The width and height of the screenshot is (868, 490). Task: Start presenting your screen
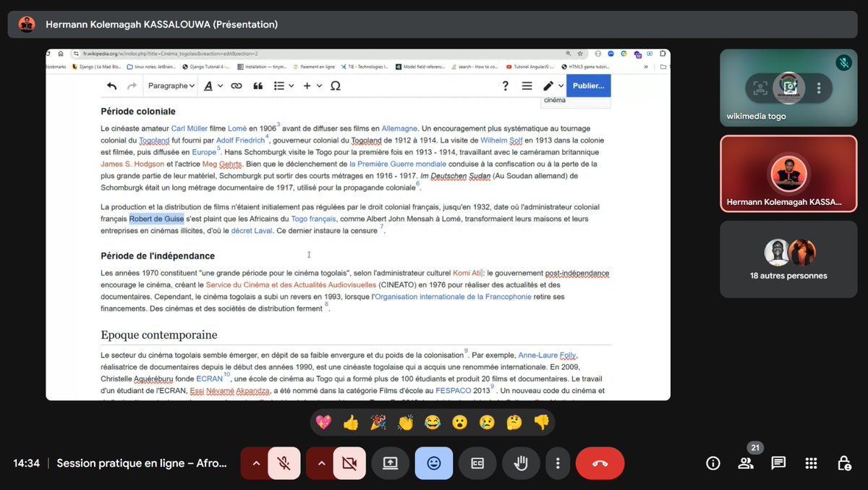pyautogui.click(x=391, y=463)
